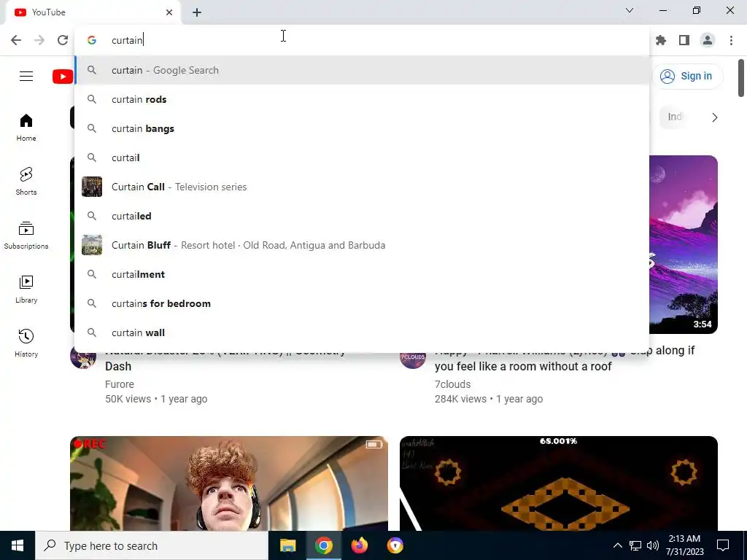Open the Windows Start menu
747x560 pixels.
18,545
